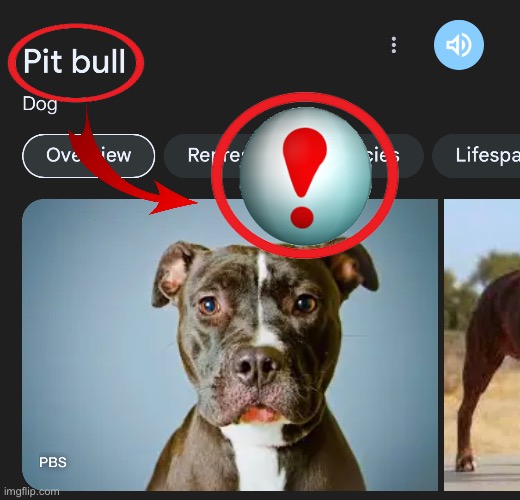Click the Pit bull heading text
The height and width of the screenshot is (500, 520).
[74, 61]
